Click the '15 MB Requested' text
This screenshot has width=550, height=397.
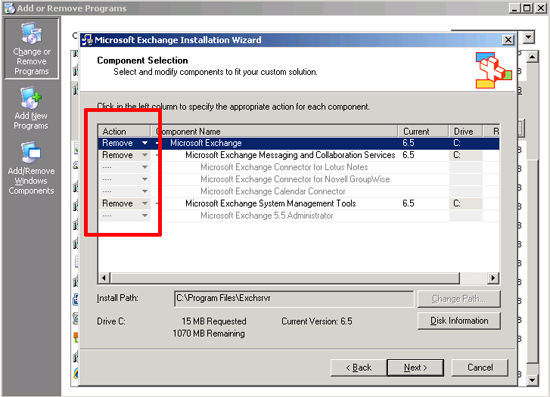[x=214, y=321]
